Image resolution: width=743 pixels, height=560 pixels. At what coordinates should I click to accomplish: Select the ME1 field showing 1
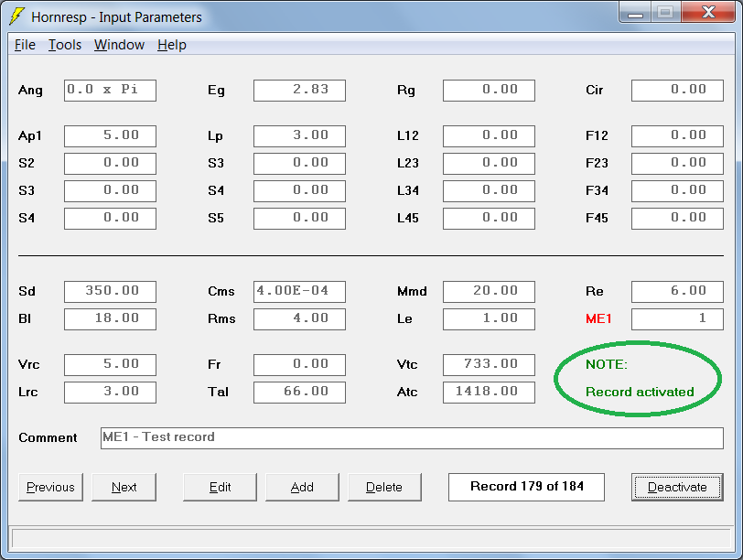pyautogui.click(x=678, y=318)
